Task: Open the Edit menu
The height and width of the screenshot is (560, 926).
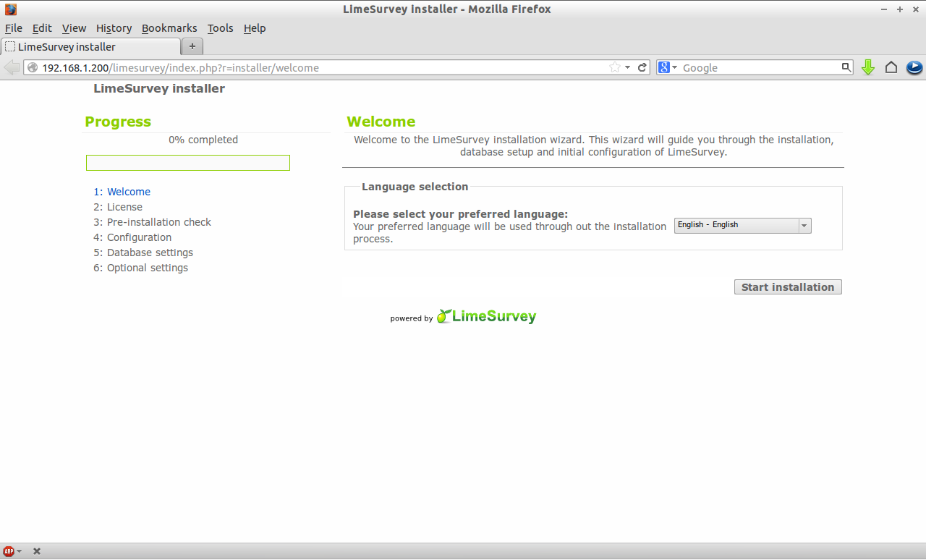Action: coord(42,28)
